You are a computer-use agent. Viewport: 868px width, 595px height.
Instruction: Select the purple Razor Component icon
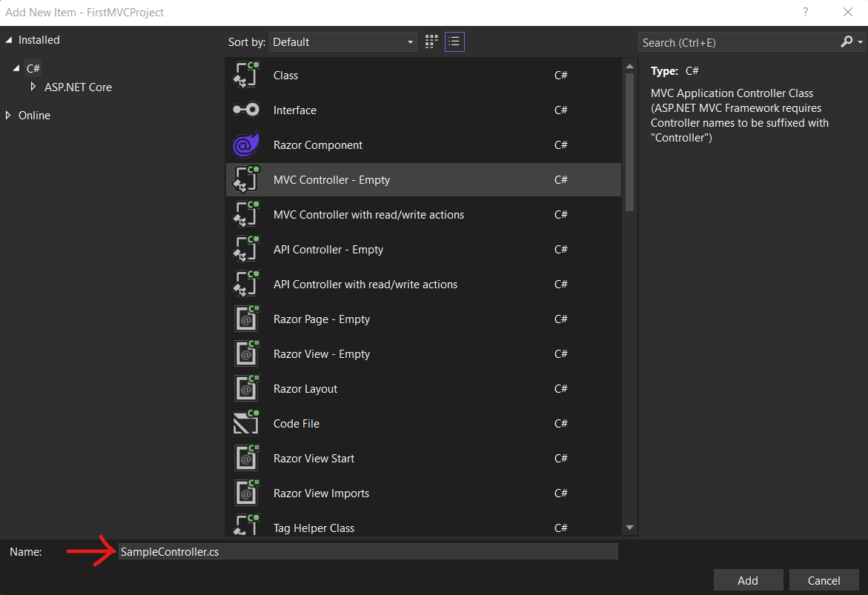(x=245, y=144)
